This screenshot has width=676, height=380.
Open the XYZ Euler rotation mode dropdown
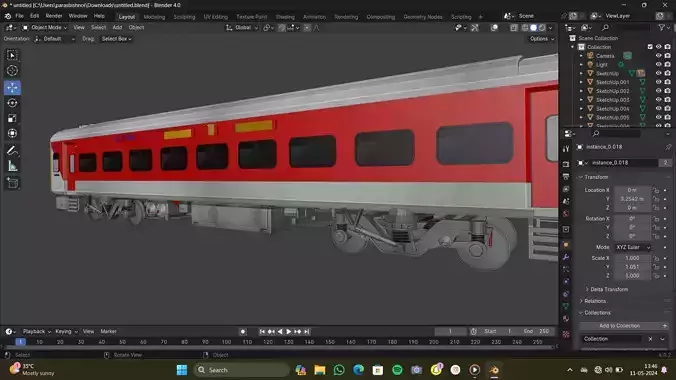tap(632, 248)
